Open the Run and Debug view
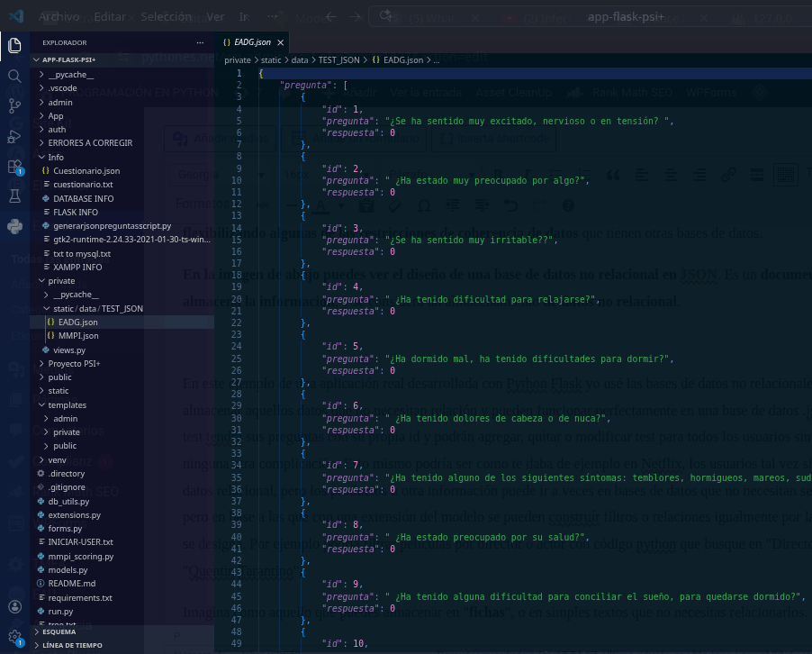This screenshot has width=812, height=654. pyautogui.click(x=14, y=137)
